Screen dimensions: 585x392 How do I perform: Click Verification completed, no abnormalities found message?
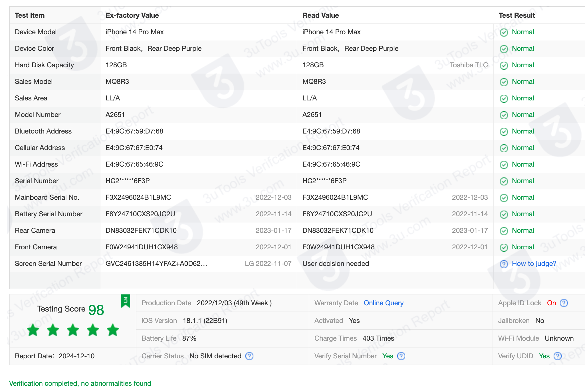pos(80,383)
